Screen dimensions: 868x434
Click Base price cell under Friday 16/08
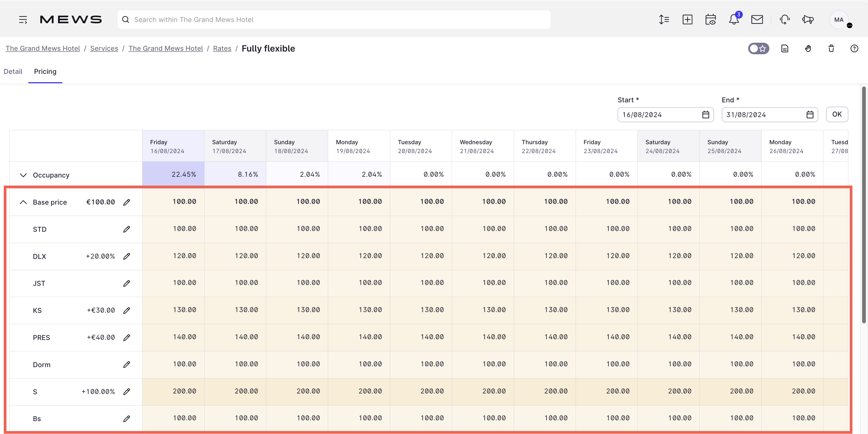point(173,202)
